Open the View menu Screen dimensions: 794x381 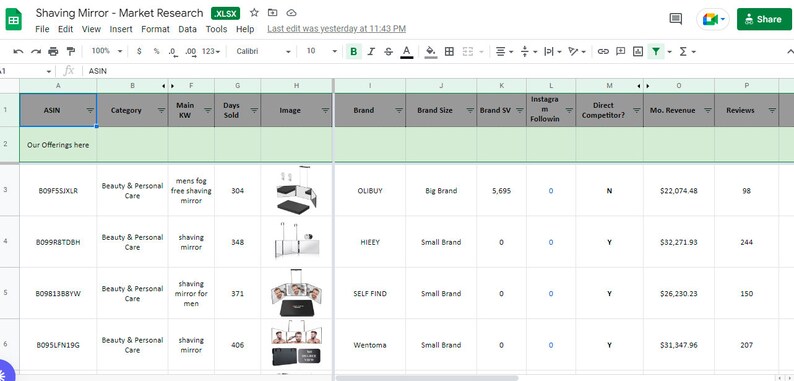(x=91, y=29)
